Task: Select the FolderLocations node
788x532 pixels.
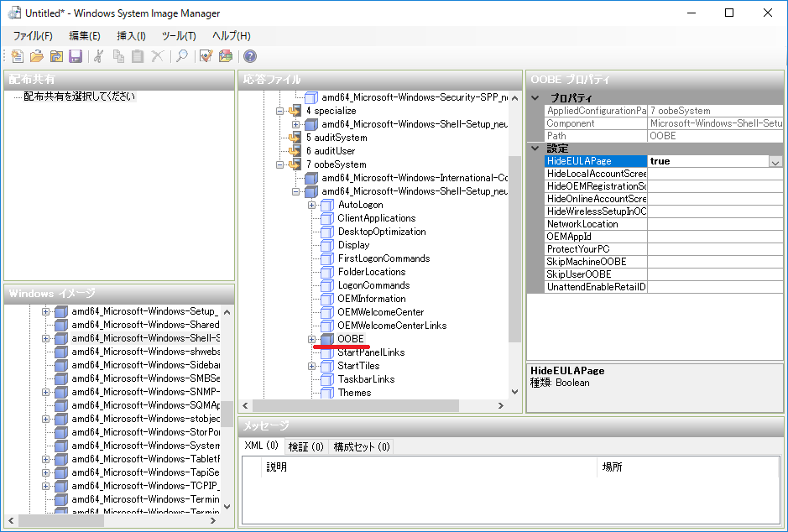Action: 372,272
